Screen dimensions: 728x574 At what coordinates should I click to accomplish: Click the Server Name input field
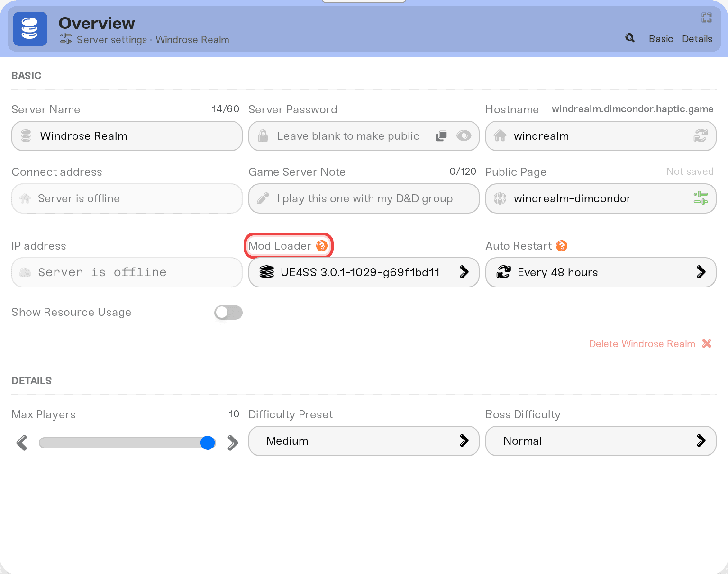click(127, 136)
